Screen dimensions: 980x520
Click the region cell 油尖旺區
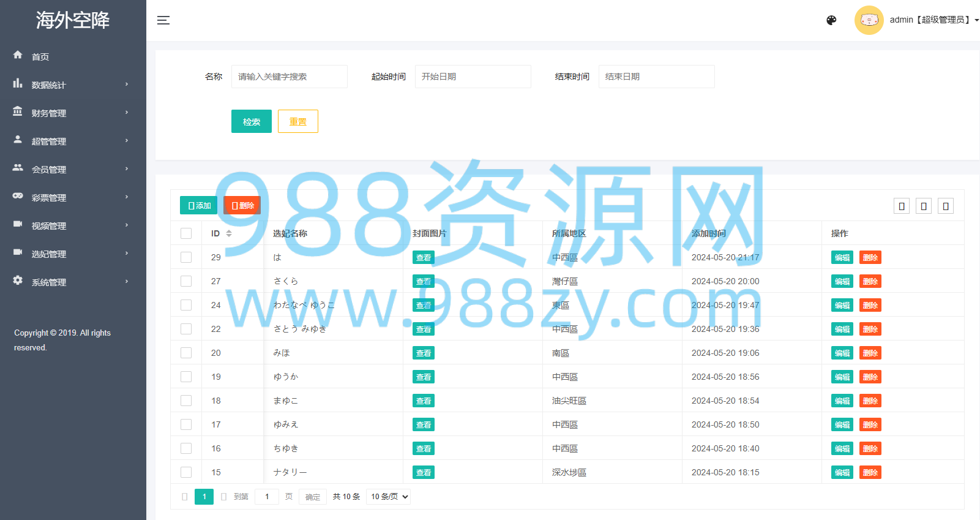pos(569,401)
